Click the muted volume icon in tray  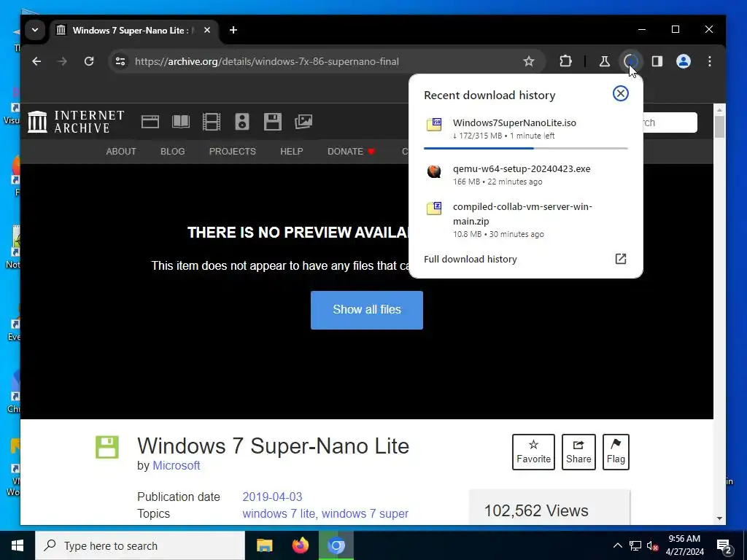click(x=652, y=545)
